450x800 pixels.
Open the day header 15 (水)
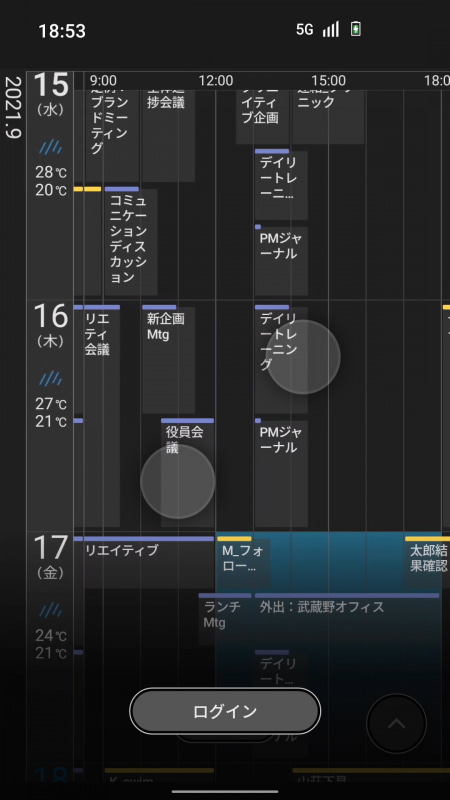tap(51, 94)
